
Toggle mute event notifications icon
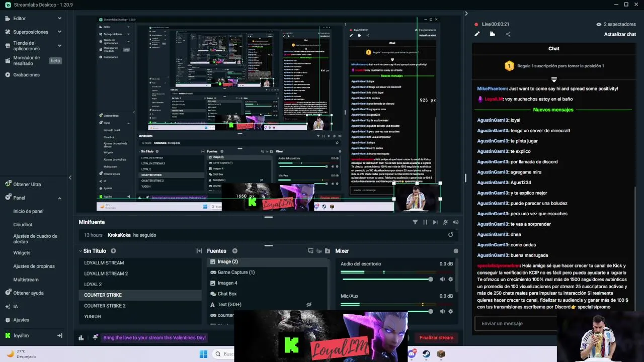pyautogui.click(x=445, y=222)
